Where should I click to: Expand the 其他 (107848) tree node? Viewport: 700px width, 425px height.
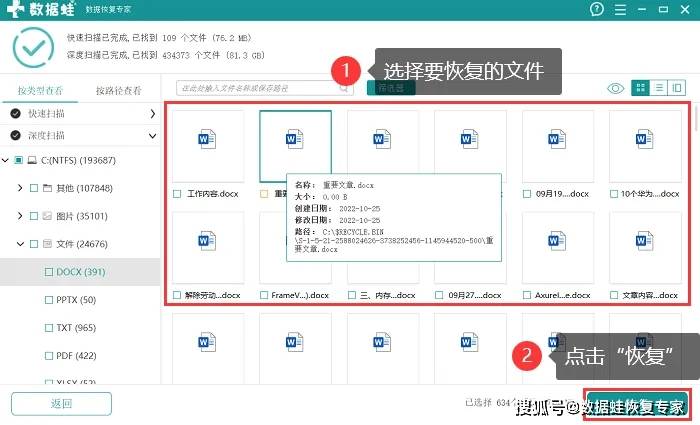[x=20, y=188]
